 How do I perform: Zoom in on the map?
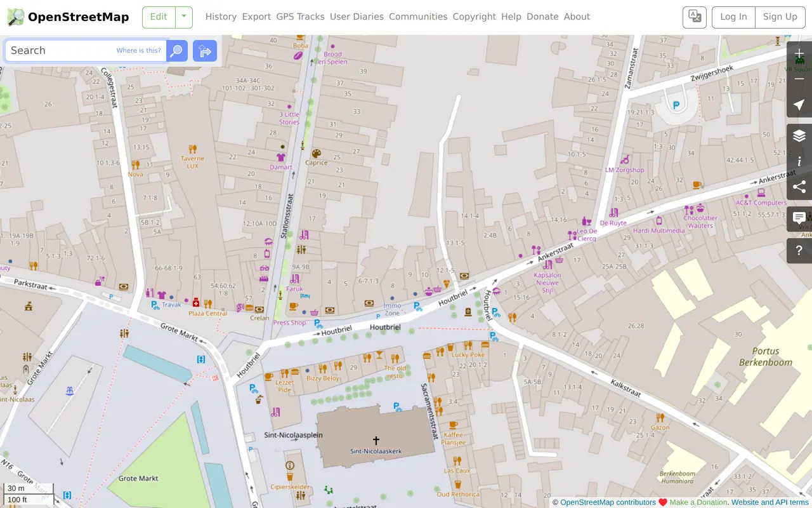[x=799, y=54]
